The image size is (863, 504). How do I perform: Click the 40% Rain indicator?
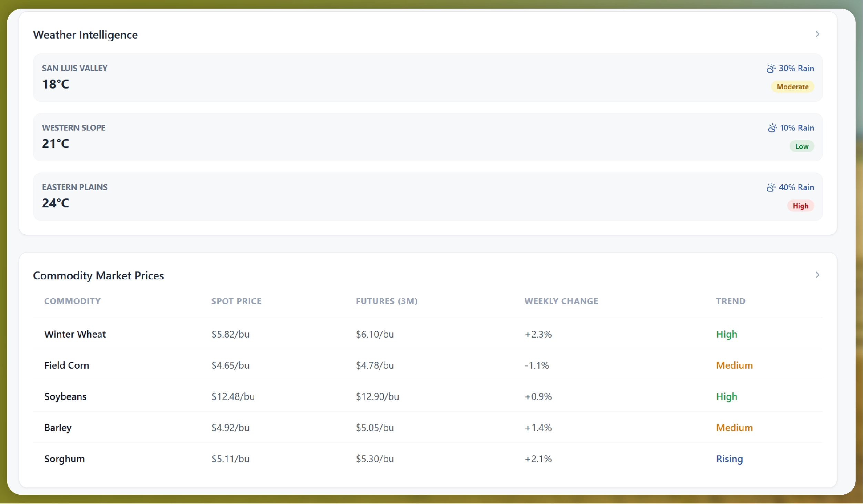[x=790, y=187]
